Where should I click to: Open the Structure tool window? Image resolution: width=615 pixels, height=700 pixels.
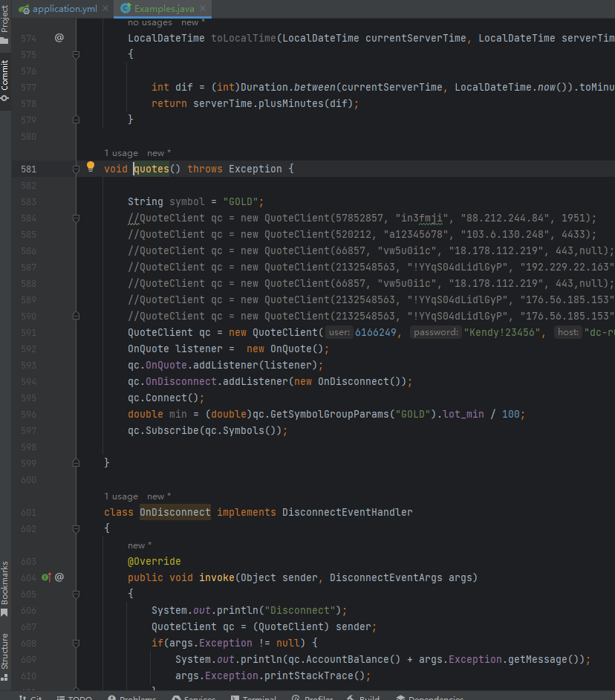click(5, 651)
